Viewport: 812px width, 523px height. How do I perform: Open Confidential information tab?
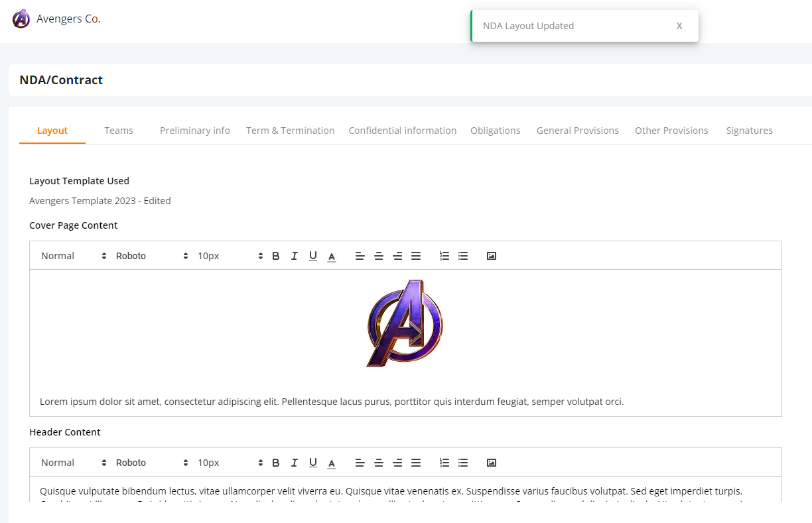coord(403,131)
